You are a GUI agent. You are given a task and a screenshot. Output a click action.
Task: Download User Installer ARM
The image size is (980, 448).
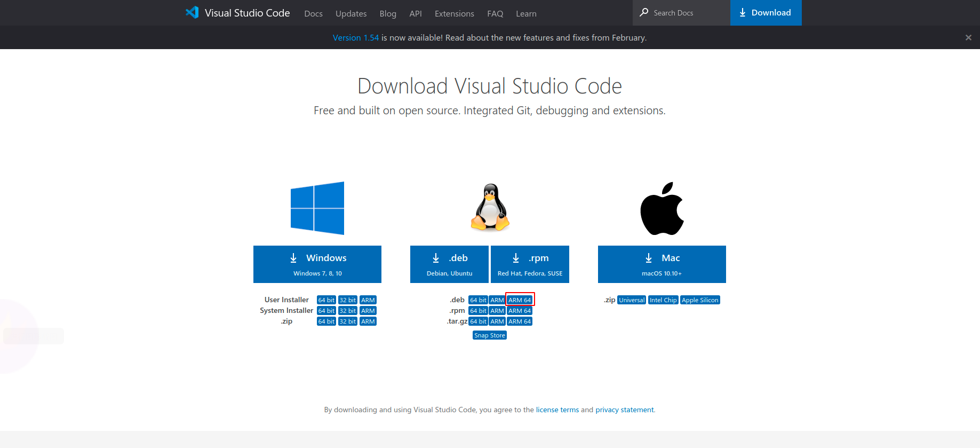(x=368, y=300)
